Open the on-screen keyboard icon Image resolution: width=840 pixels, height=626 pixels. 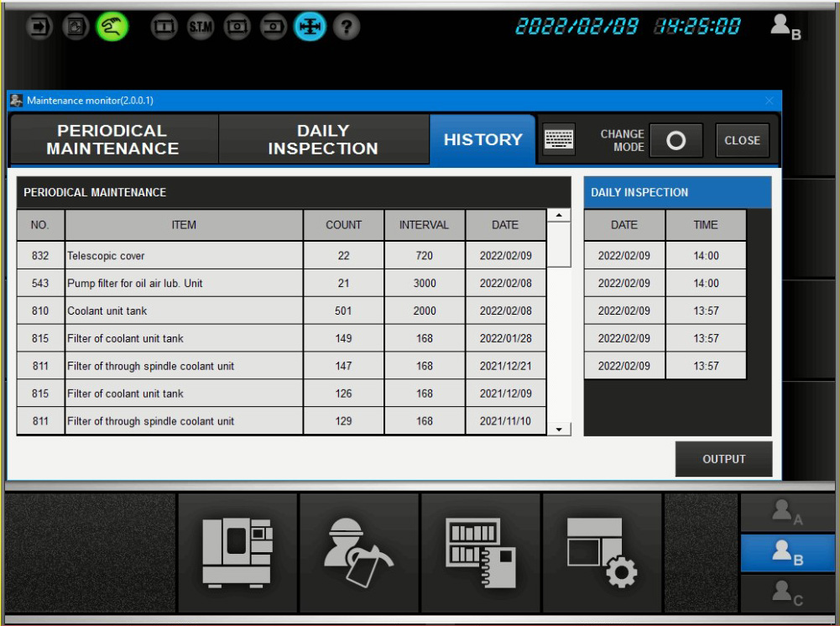(559, 140)
